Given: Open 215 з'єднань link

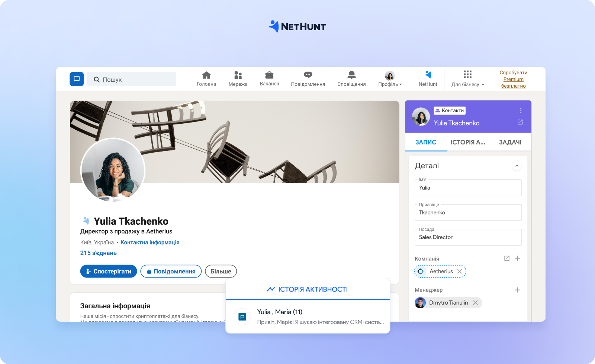Looking at the screenshot, I should click(x=99, y=253).
